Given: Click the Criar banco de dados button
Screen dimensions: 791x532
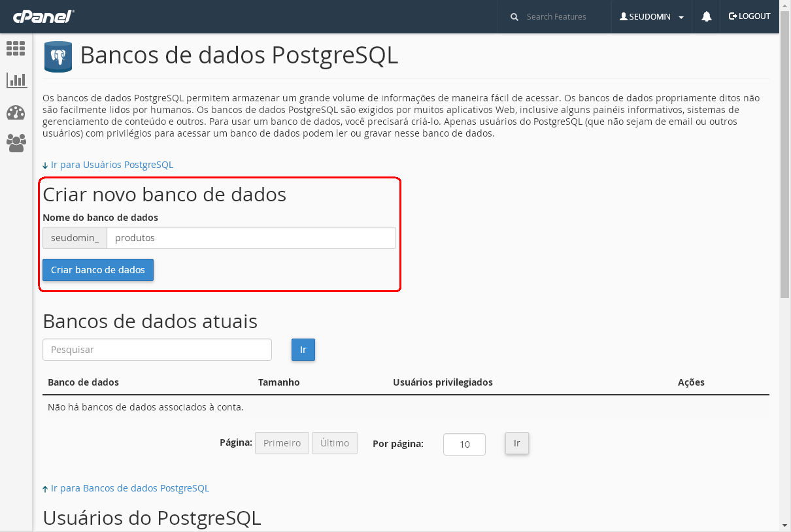Looking at the screenshot, I should pyautogui.click(x=98, y=270).
